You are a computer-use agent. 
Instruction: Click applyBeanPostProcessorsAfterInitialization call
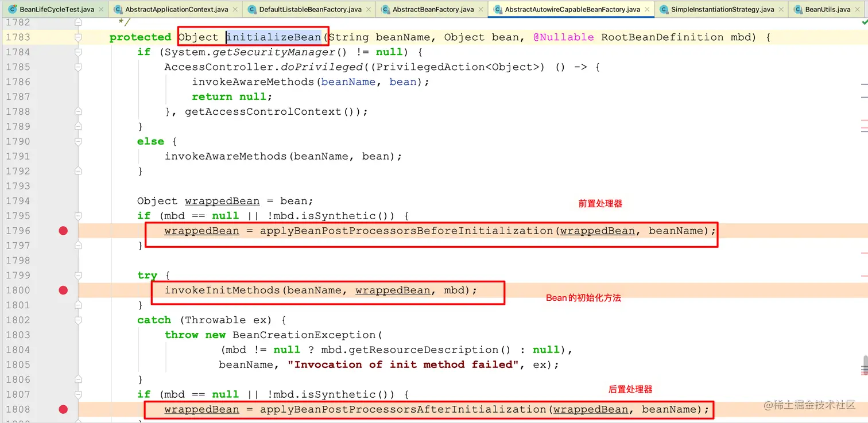pyautogui.click(x=404, y=409)
